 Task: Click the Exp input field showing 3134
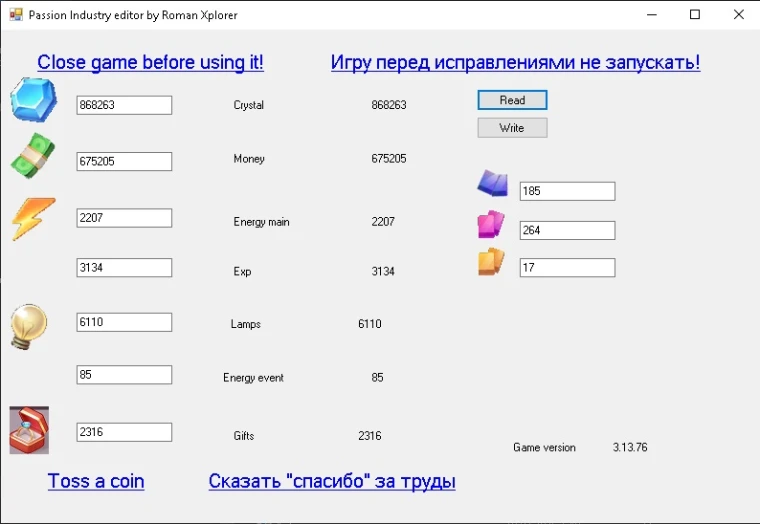tap(124, 268)
